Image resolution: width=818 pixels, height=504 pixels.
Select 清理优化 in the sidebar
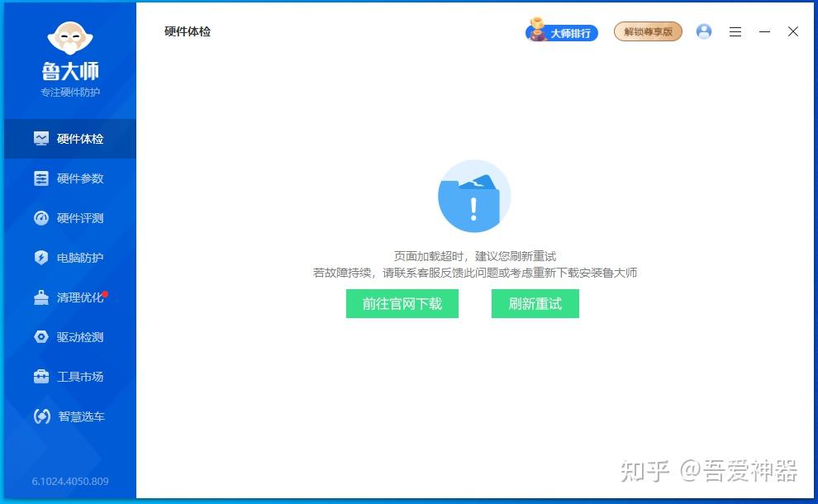click(x=70, y=297)
